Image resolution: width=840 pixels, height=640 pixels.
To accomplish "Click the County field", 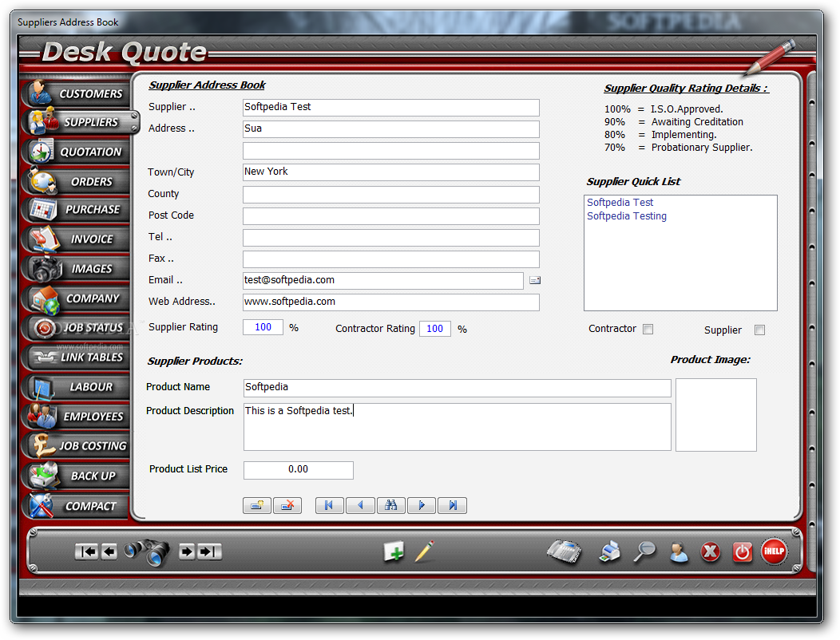I will pos(390,195).
